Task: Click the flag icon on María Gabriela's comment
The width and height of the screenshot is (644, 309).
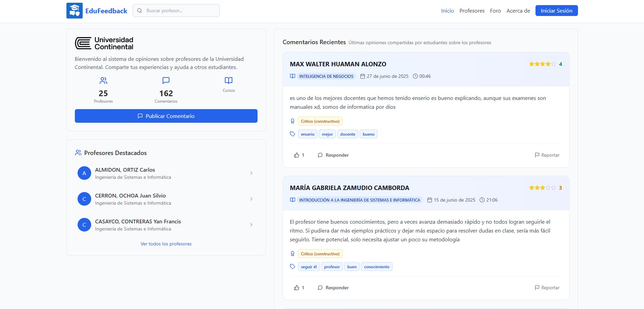Action: pyautogui.click(x=537, y=288)
